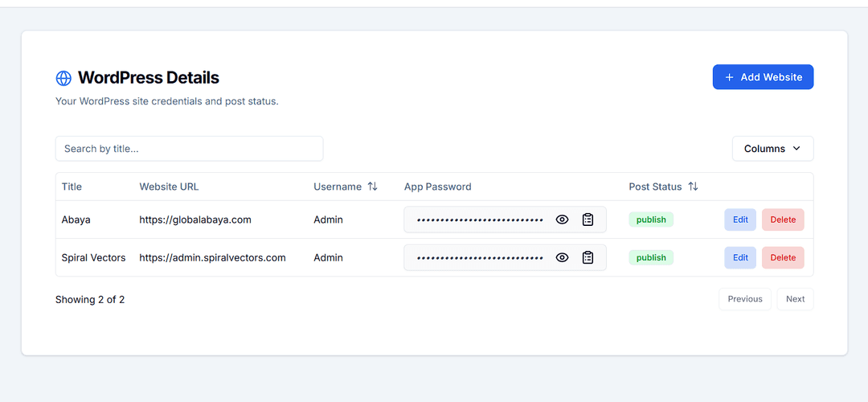Click the globe icon beside WordPress Details
The height and width of the screenshot is (402, 868).
pos(63,78)
